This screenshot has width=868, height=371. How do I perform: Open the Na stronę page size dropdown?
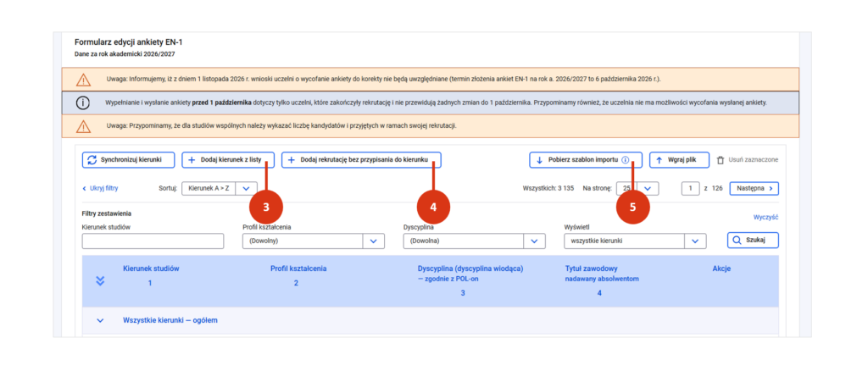click(637, 188)
